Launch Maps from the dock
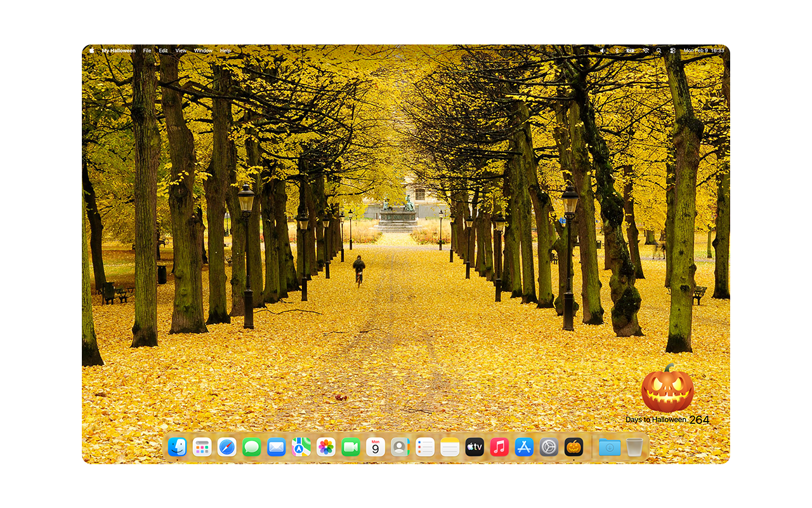Image resolution: width=812 pixels, height=508 pixels. coord(301,447)
